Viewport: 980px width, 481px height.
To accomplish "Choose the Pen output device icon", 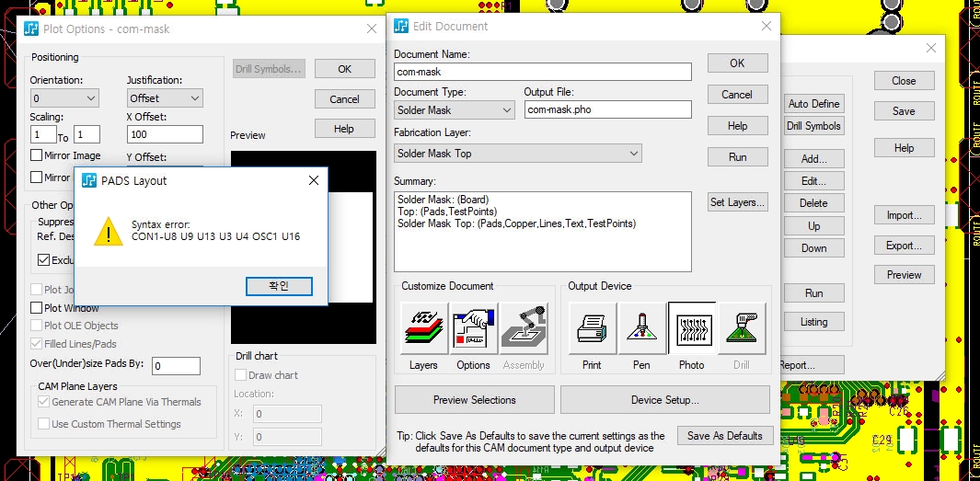I will pos(641,328).
